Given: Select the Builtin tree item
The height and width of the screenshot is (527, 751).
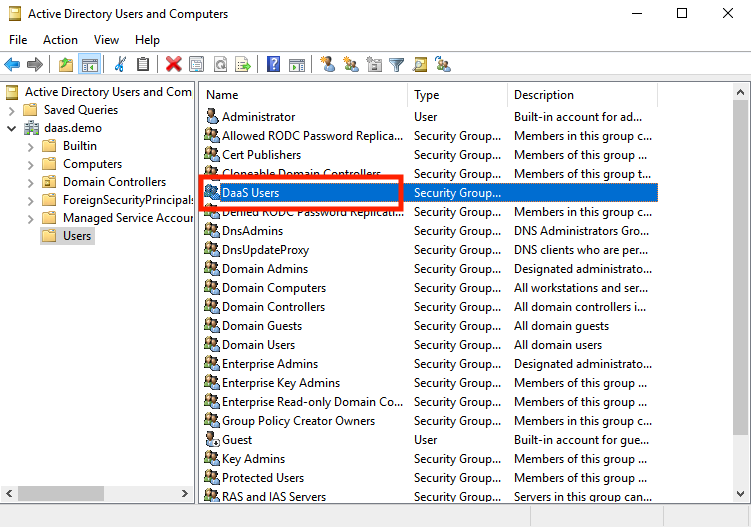Looking at the screenshot, I should [x=80, y=146].
